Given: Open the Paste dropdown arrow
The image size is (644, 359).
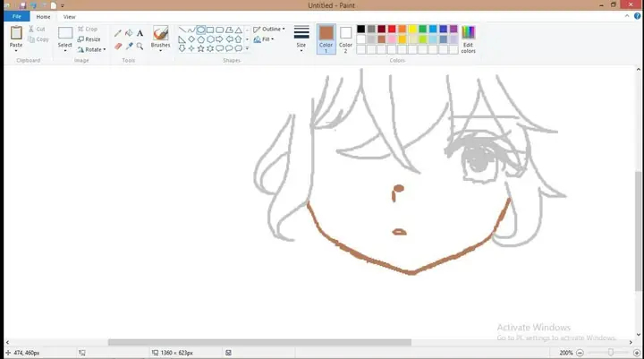Looking at the screenshot, I should [16, 50].
